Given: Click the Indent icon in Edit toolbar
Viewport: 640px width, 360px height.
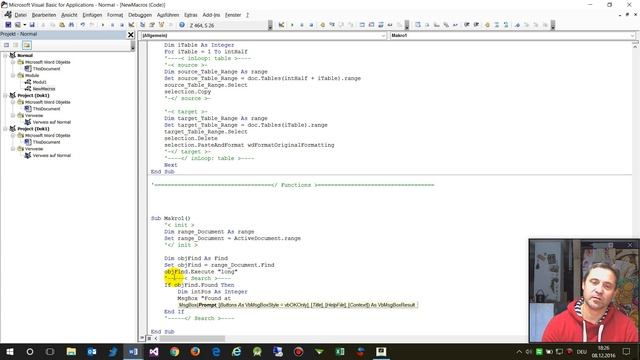Looking at the screenshot, I should 467,25.
